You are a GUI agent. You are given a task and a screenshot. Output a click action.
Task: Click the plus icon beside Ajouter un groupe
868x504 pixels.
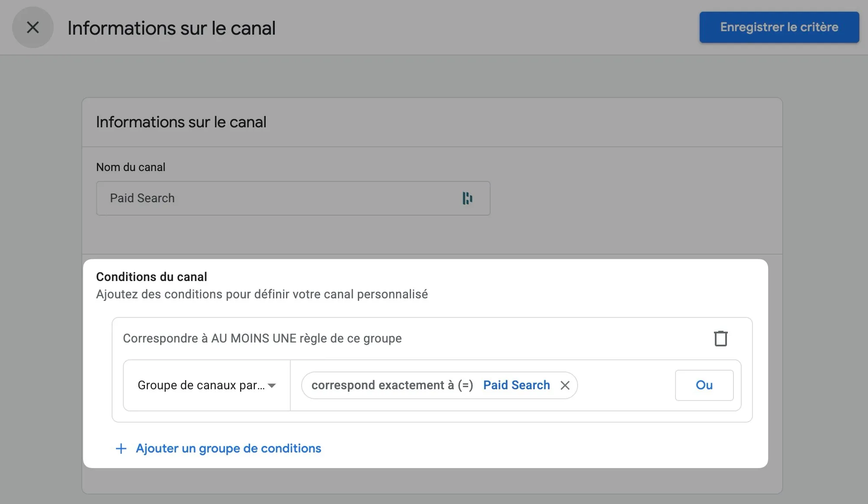point(121,449)
